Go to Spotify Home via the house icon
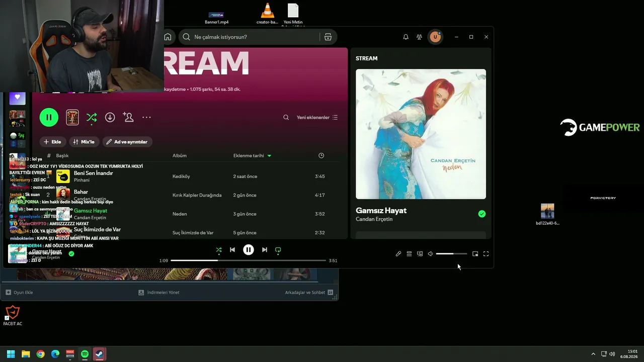644x362 pixels. pos(168,37)
